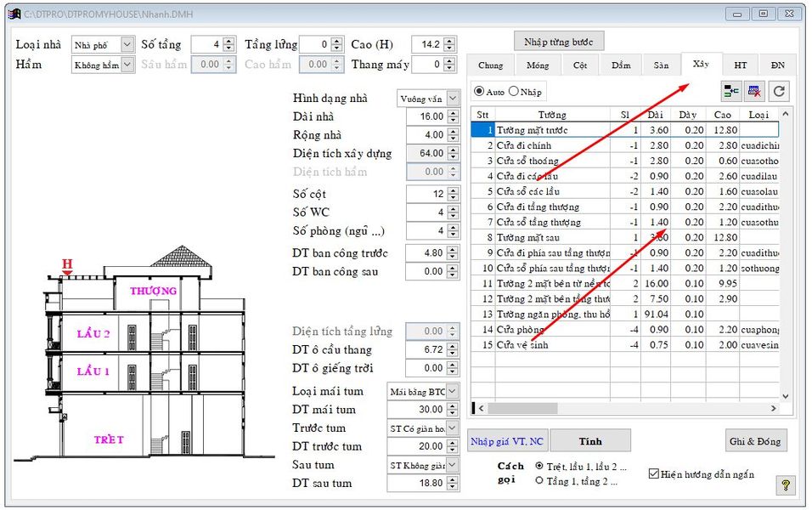Increase Số tầng with up arrow
Viewport: 812px width, 510px height.
(228, 40)
